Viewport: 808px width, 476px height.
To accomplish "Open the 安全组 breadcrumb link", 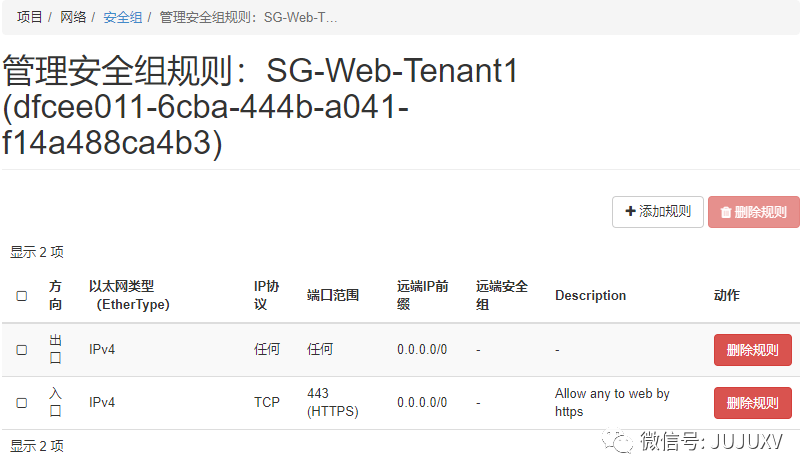I will pos(123,18).
